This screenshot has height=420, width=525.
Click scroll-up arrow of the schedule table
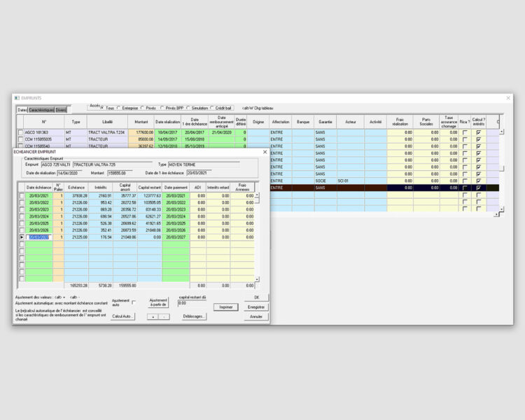tap(256, 195)
